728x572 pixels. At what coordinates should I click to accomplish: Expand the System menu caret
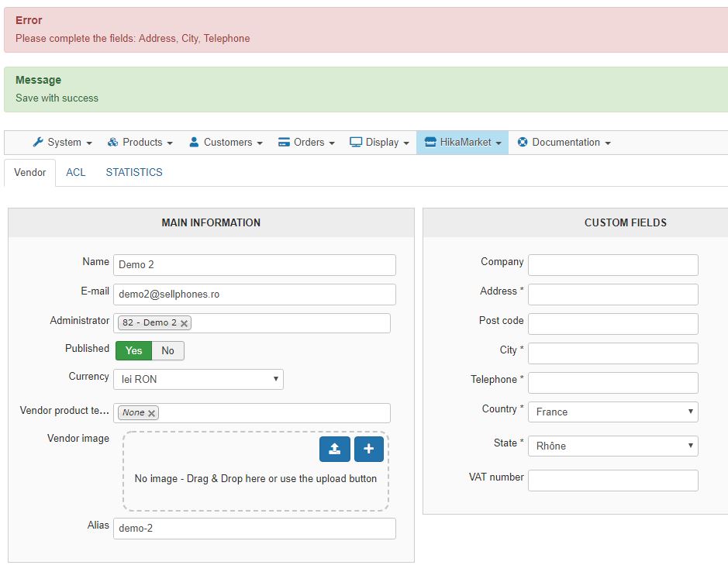[89, 143]
